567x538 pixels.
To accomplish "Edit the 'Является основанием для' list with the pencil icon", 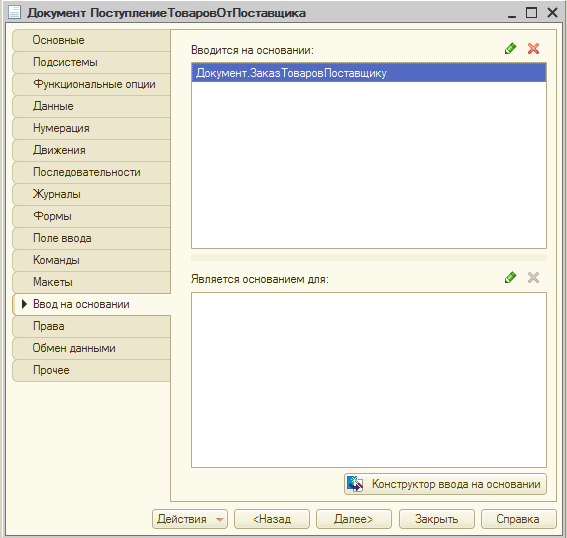I will tap(510, 278).
